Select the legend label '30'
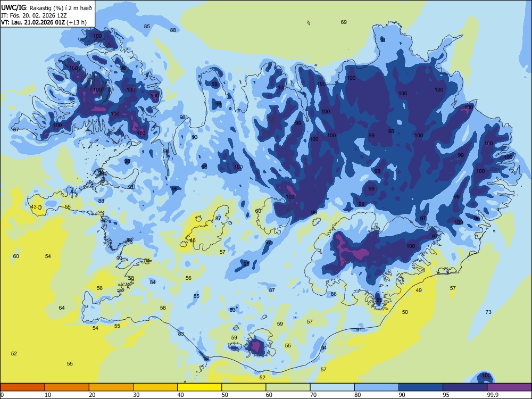532x399 pixels. tap(136, 395)
